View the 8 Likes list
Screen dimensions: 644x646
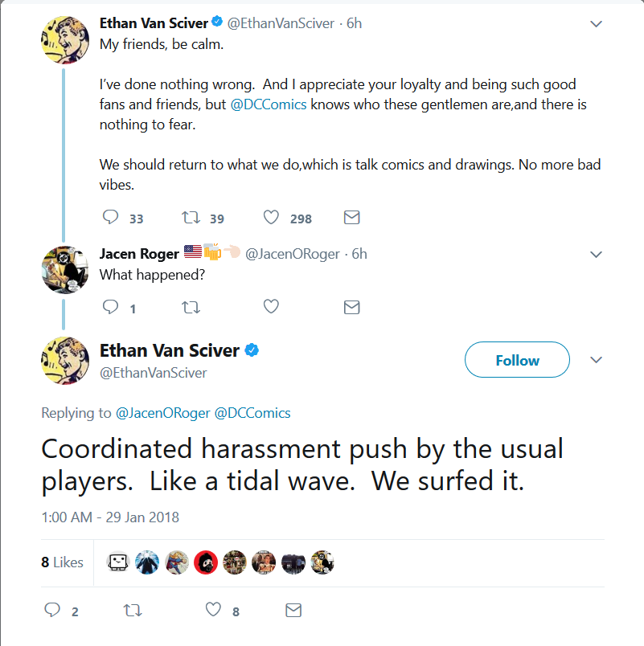[62, 562]
